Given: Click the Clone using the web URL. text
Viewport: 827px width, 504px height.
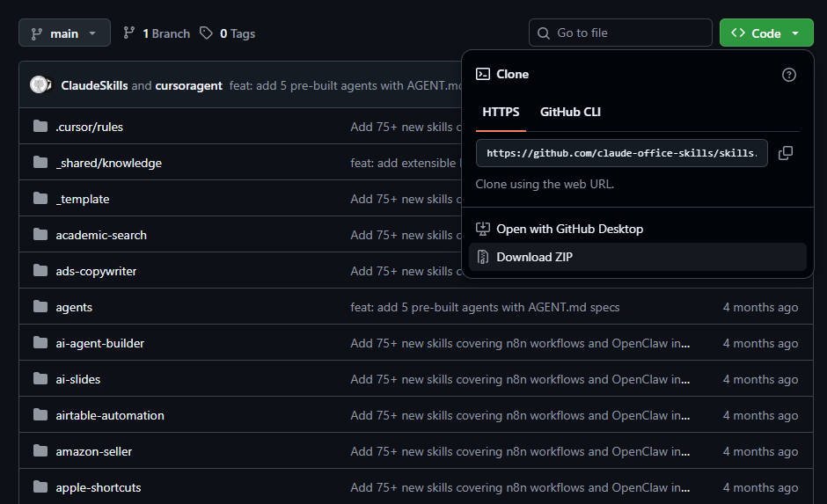Looking at the screenshot, I should pos(545,184).
